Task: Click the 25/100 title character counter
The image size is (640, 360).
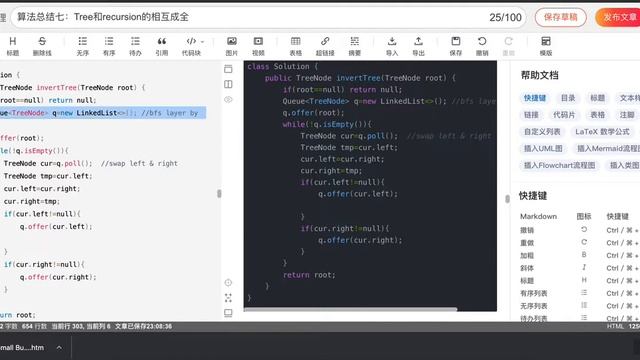Action: (x=505, y=17)
